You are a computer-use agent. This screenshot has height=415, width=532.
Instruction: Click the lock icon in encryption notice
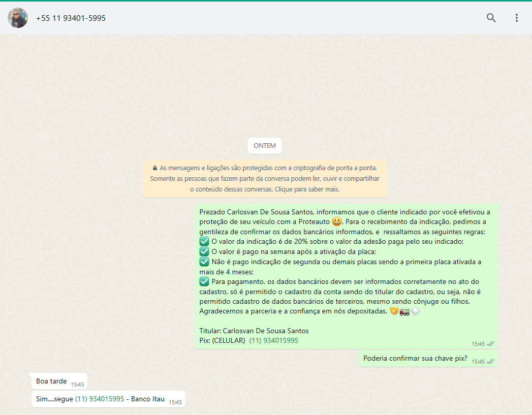coord(154,168)
